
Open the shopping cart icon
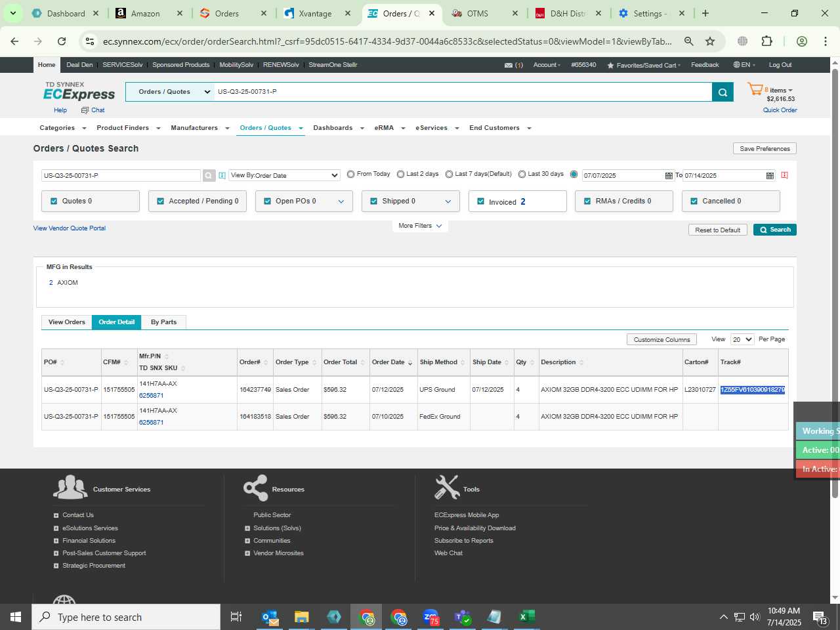(x=755, y=89)
